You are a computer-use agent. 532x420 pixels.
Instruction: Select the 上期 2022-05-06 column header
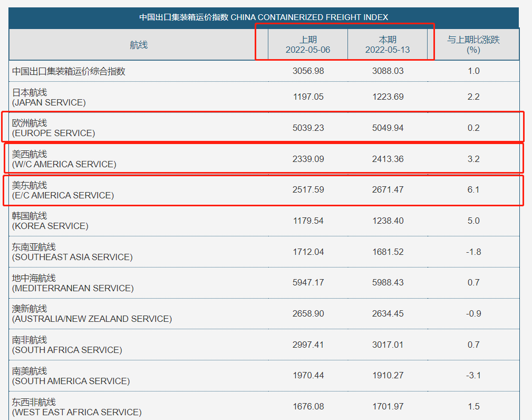pos(308,45)
